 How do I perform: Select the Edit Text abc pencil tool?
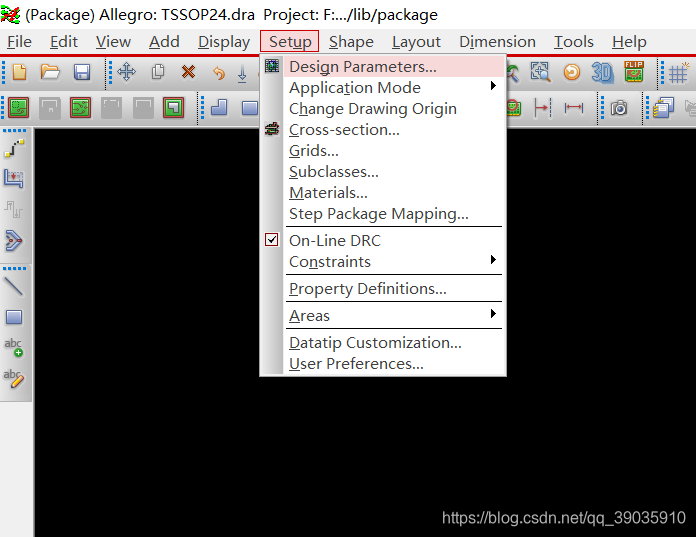[x=14, y=379]
